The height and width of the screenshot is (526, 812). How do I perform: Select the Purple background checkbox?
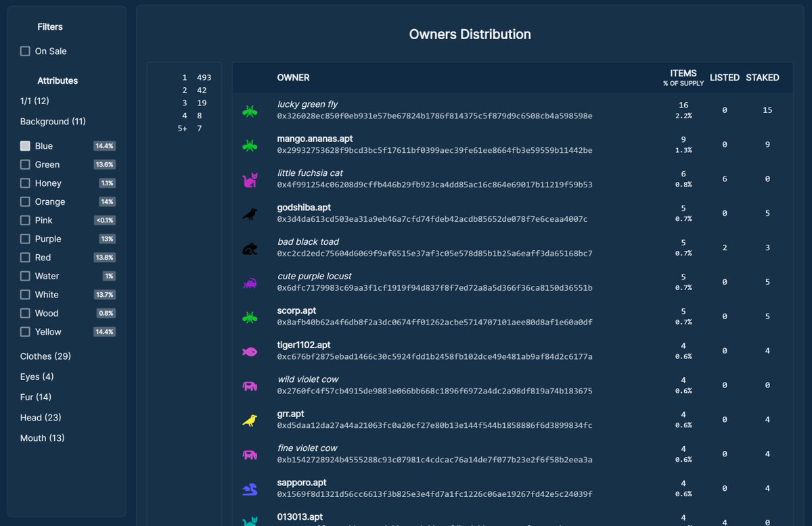coord(25,239)
